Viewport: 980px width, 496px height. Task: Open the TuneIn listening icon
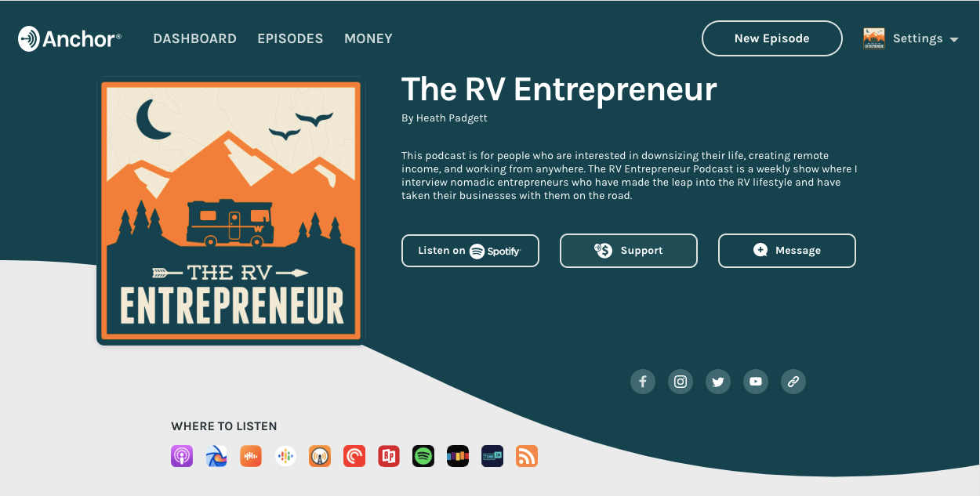(492, 456)
